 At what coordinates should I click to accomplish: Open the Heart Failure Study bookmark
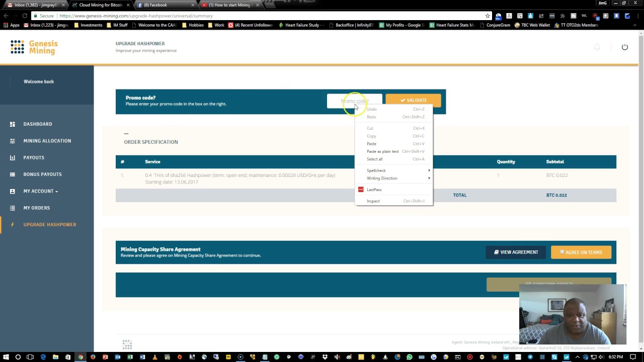(301, 25)
